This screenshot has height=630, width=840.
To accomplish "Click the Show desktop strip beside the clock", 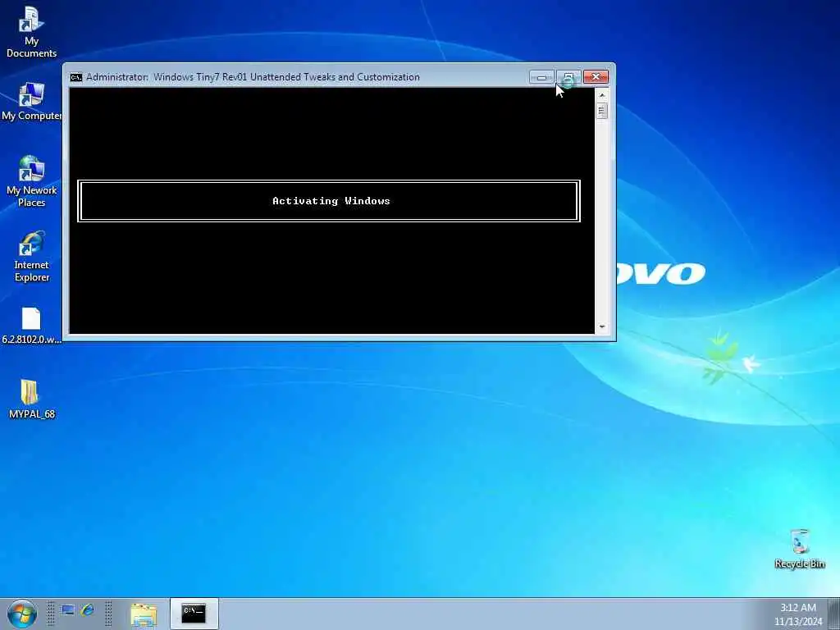I will pos(833,614).
